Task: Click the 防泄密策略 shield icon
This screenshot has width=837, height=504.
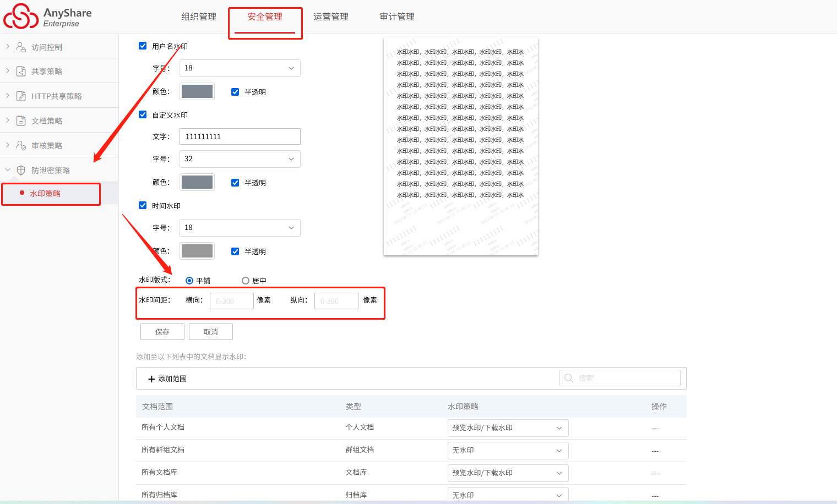Action: coord(21,170)
